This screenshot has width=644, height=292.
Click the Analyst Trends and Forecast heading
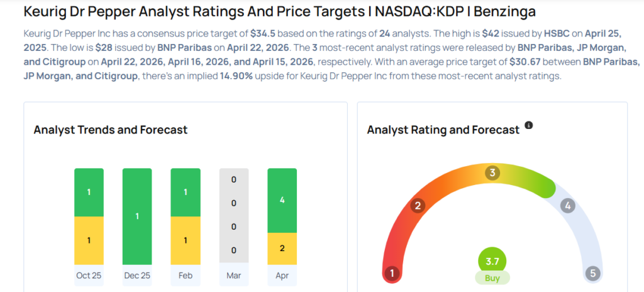click(110, 130)
